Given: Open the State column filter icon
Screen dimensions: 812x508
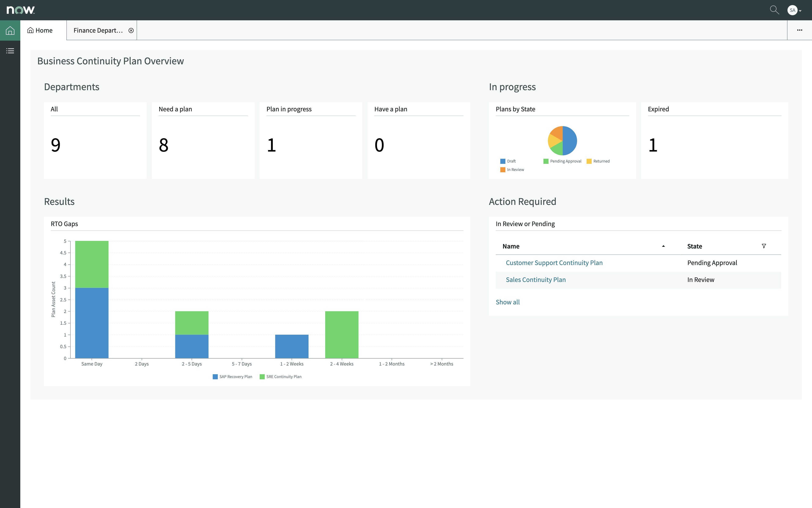Looking at the screenshot, I should (764, 246).
